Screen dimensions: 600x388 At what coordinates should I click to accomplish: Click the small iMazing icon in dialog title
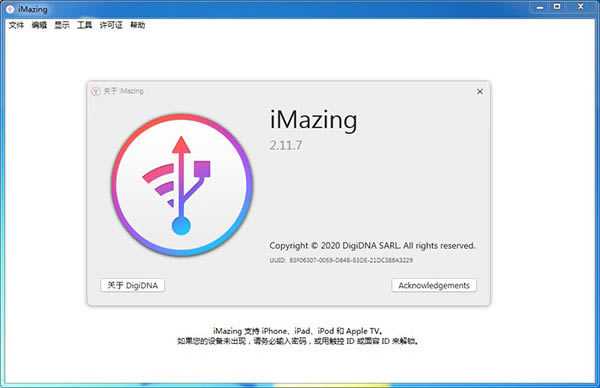96,91
